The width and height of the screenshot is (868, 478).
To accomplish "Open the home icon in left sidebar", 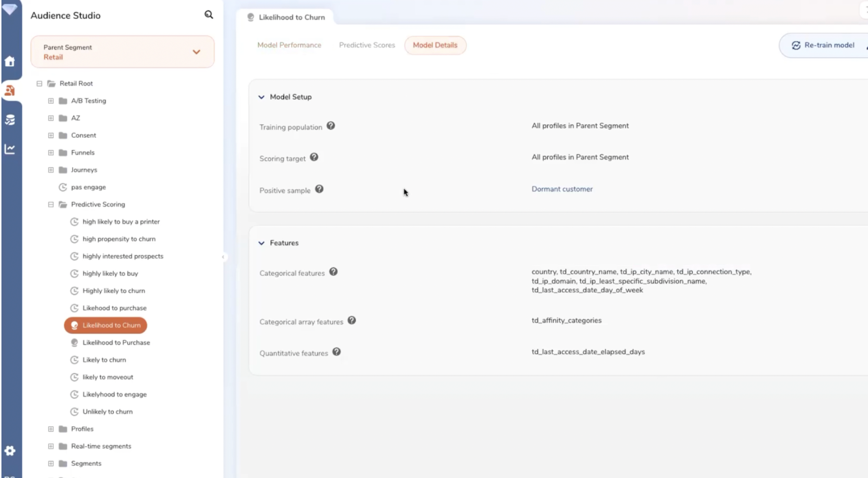I will coord(10,62).
